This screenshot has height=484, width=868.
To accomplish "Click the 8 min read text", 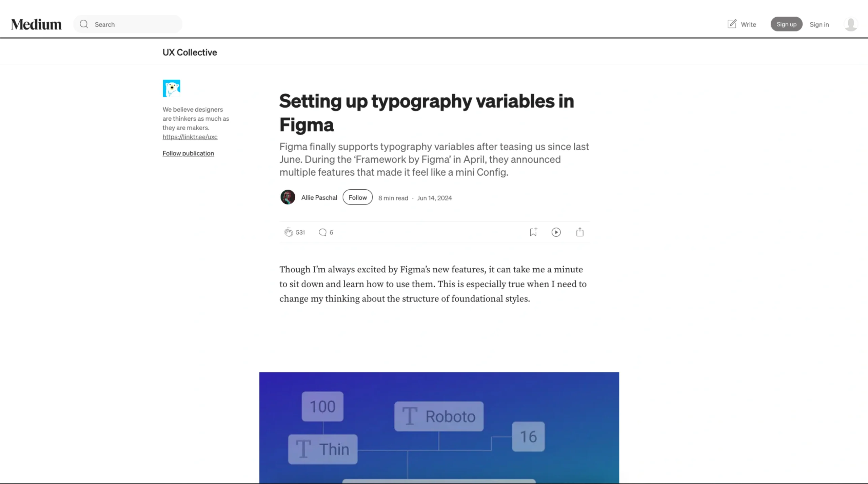I will tap(393, 198).
